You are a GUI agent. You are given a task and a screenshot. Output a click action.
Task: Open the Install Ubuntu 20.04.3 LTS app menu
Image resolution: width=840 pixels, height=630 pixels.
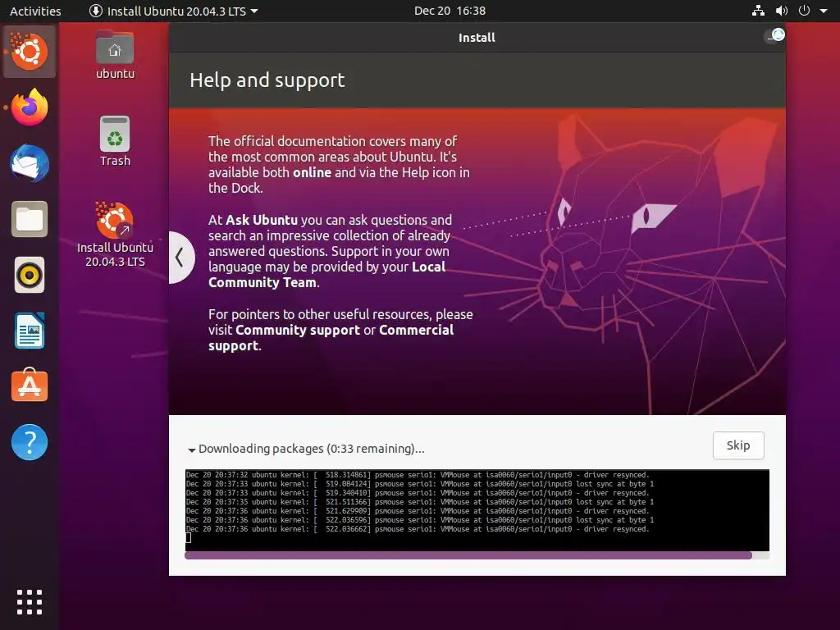click(174, 11)
